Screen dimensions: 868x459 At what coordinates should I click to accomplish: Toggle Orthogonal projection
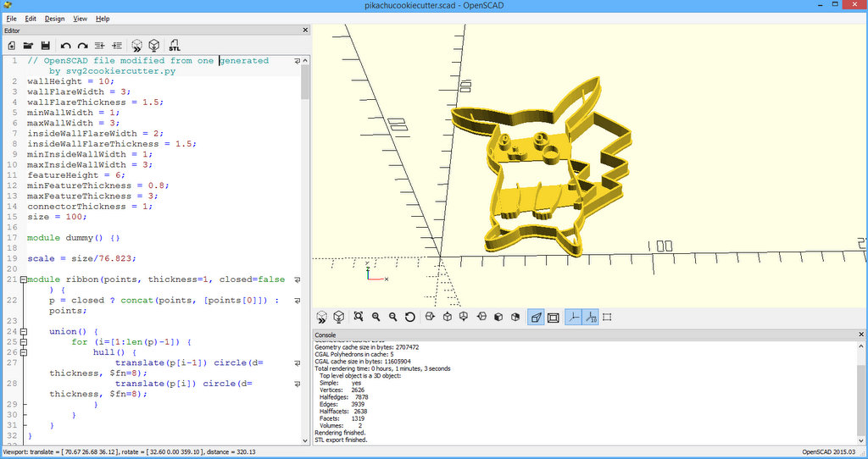(x=553, y=318)
